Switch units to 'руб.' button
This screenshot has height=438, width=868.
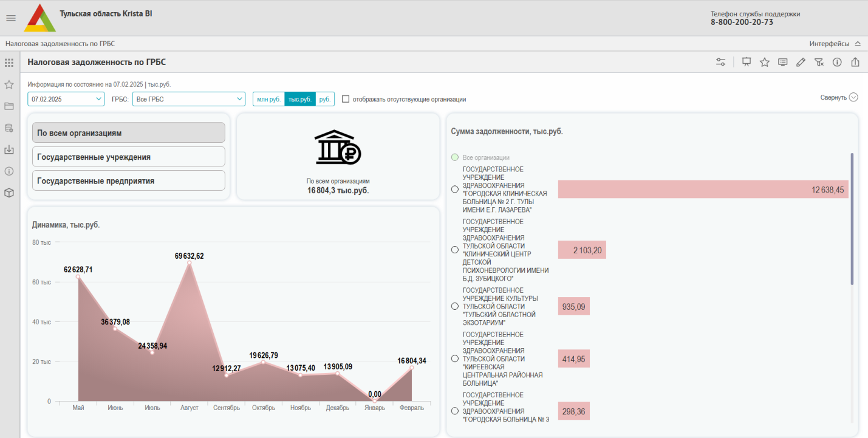click(x=325, y=99)
